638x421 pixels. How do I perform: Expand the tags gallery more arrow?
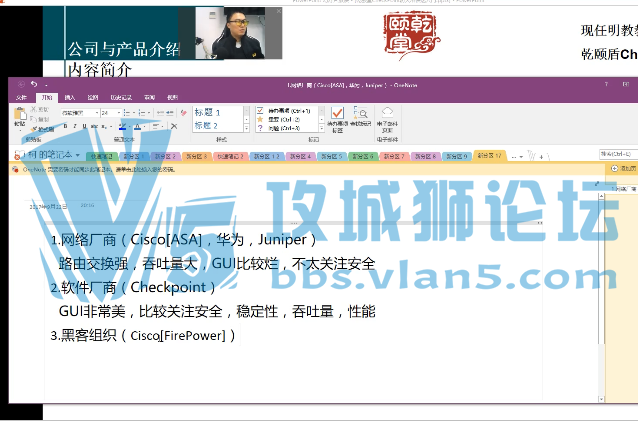coord(321,128)
